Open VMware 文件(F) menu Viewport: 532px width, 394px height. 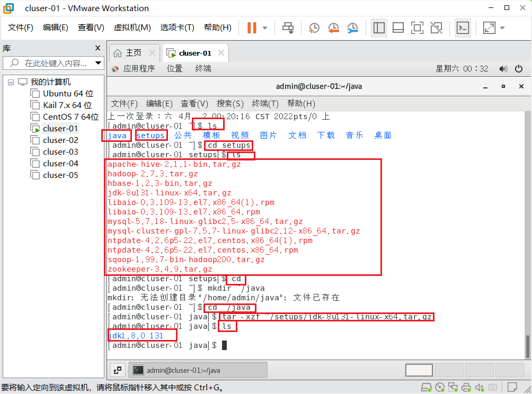(20, 28)
